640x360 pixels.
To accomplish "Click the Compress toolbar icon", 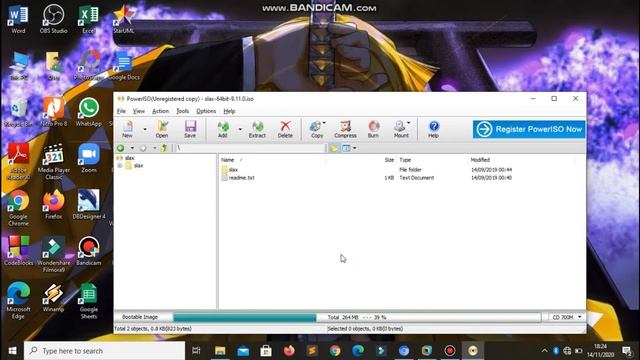I will 345,129.
